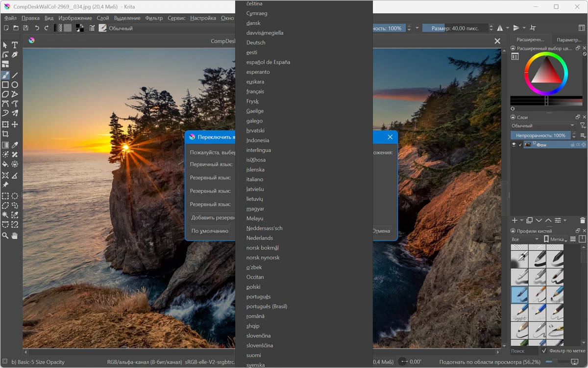
Task: Adjust the layer Непрозрачность slider
Action: click(x=540, y=135)
